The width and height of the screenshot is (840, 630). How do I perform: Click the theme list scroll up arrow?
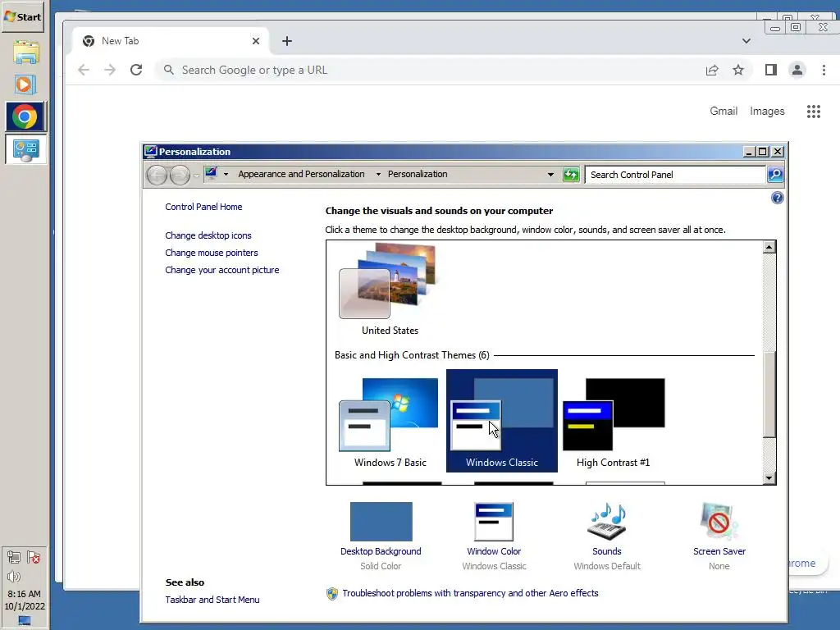769,246
